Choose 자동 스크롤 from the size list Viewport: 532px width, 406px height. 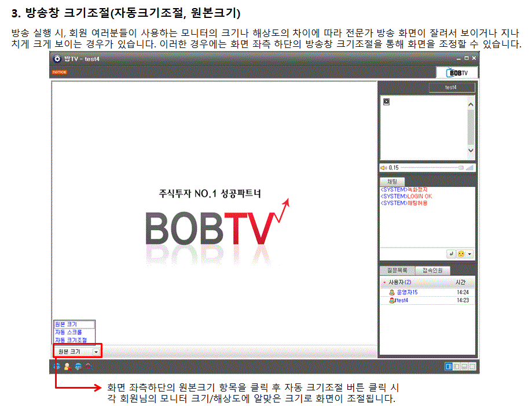tap(74, 332)
